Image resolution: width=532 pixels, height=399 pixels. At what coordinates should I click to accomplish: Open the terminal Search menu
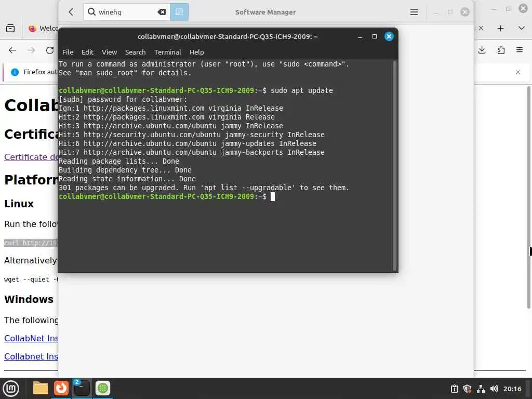coord(135,52)
